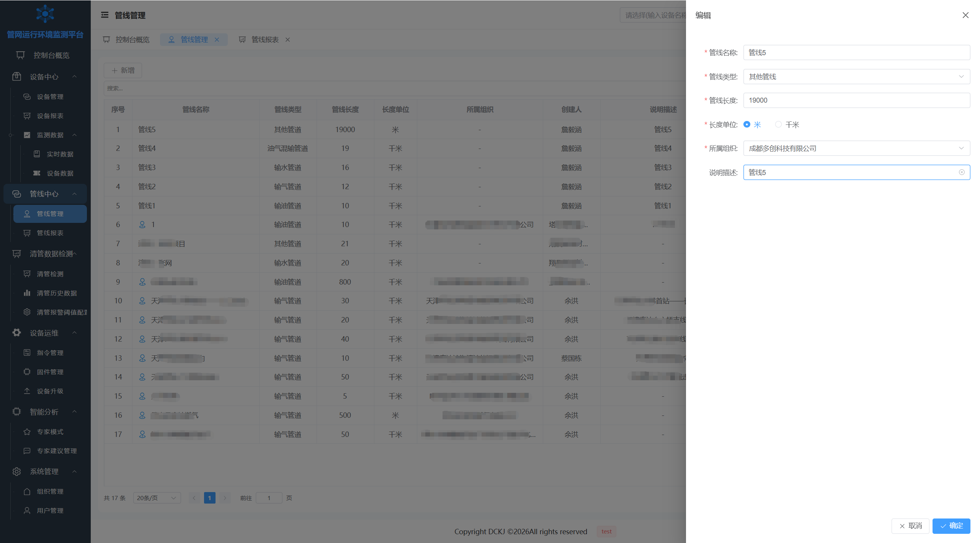
Task: Open the 20条/页 page size dropdown
Action: [157, 498]
